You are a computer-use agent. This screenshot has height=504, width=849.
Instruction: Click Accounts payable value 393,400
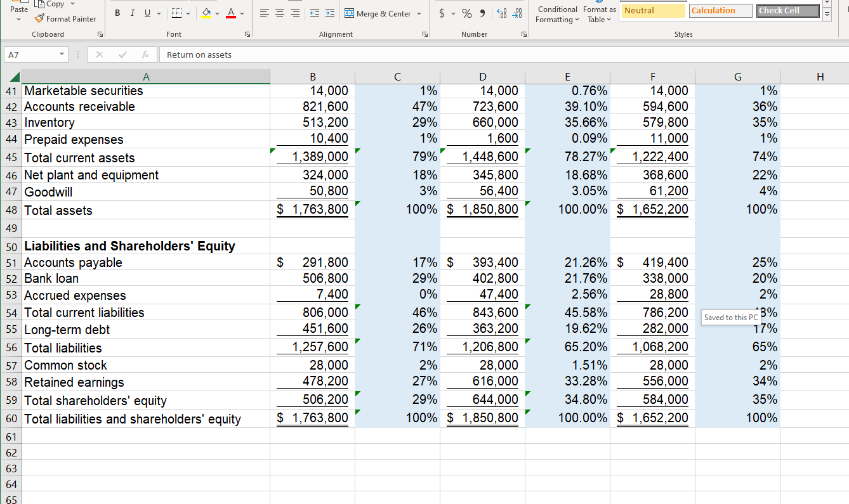point(483,262)
